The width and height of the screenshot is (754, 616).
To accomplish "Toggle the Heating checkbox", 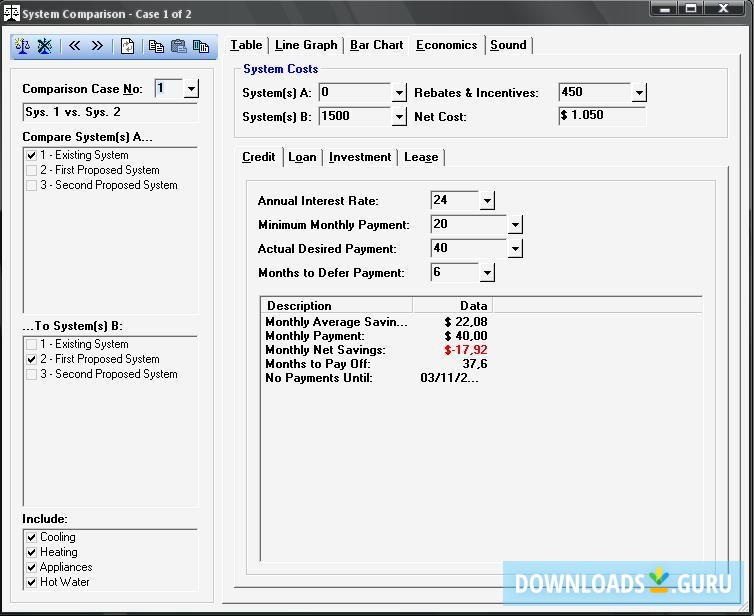I will (x=32, y=552).
